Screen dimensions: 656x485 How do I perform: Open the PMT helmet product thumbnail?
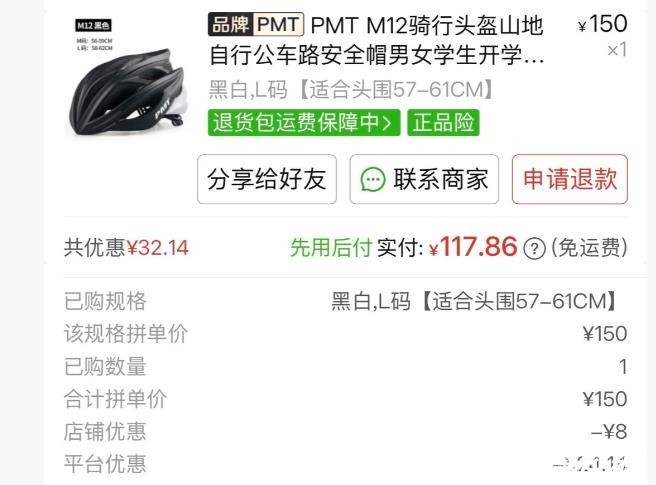127,77
